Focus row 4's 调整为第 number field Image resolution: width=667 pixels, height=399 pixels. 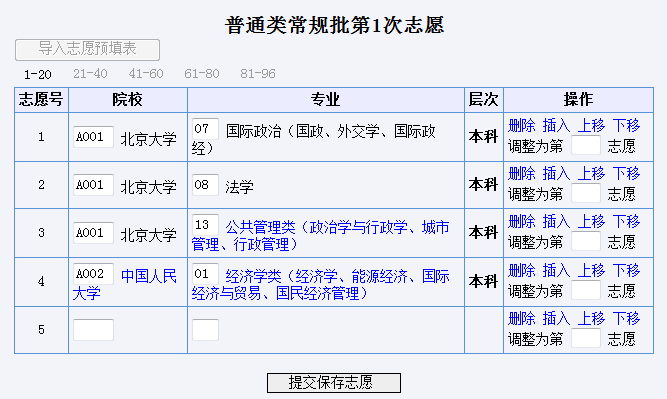(x=586, y=291)
